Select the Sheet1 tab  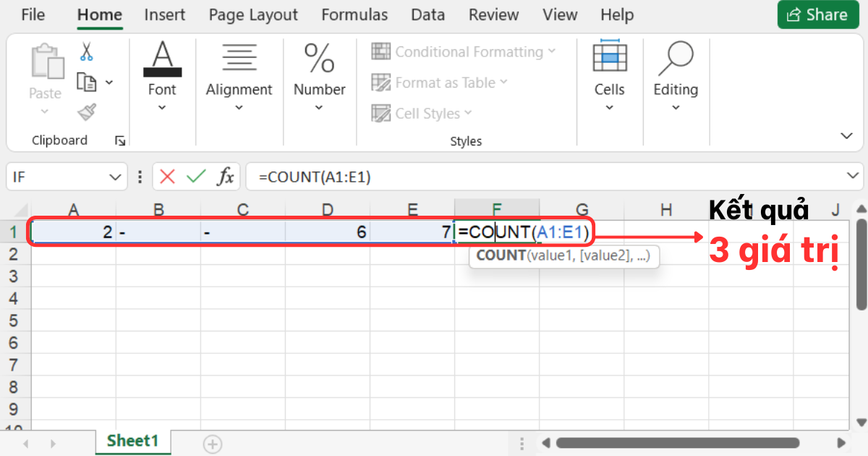point(132,440)
